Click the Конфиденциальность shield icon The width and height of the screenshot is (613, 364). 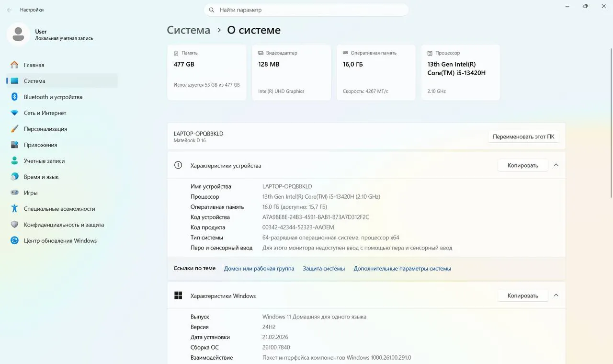(14, 225)
